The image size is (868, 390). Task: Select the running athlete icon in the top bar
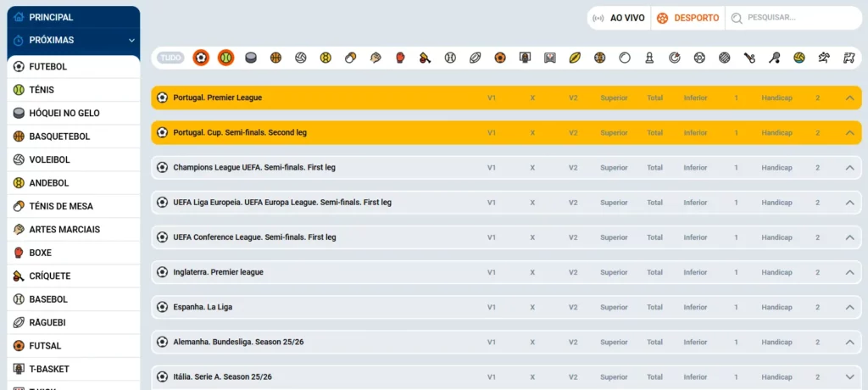click(824, 58)
